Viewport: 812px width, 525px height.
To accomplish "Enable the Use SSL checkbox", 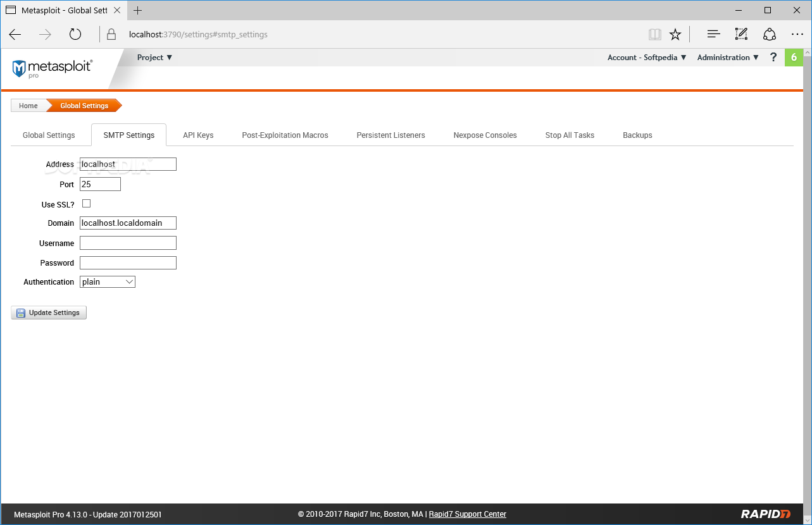I will 87,204.
